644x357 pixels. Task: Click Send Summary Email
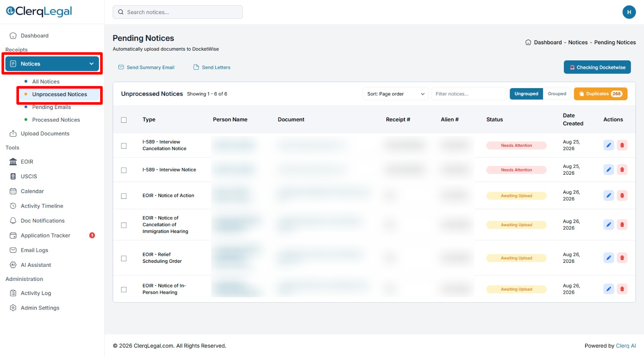click(146, 67)
